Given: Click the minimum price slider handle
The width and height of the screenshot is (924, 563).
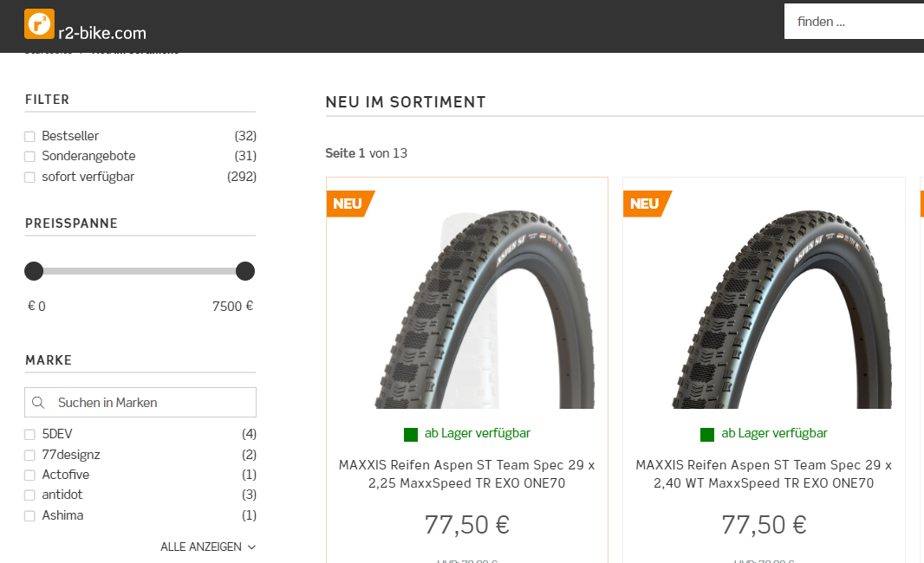Looking at the screenshot, I should (34, 271).
